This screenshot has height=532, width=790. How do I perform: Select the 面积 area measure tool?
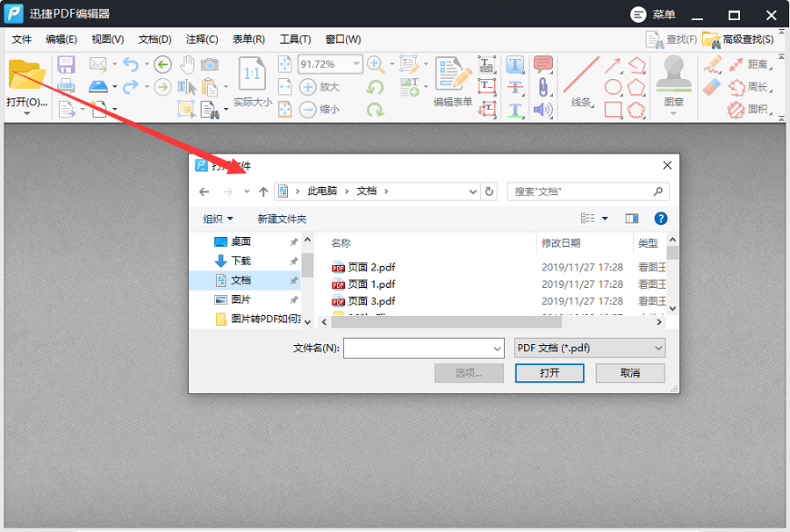pos(750,110)
